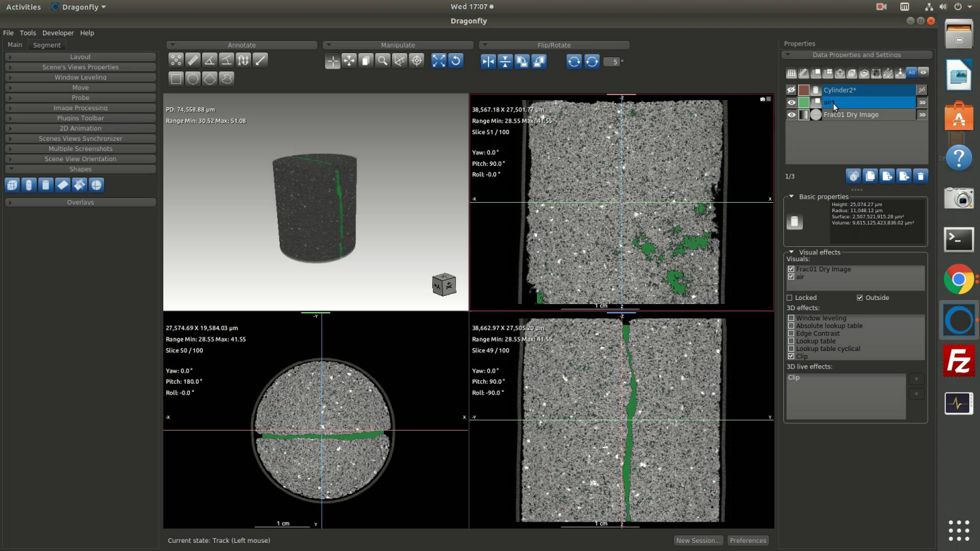Open the Tools menu
This screenshot has width=980, height=551.
coord(28,33)
